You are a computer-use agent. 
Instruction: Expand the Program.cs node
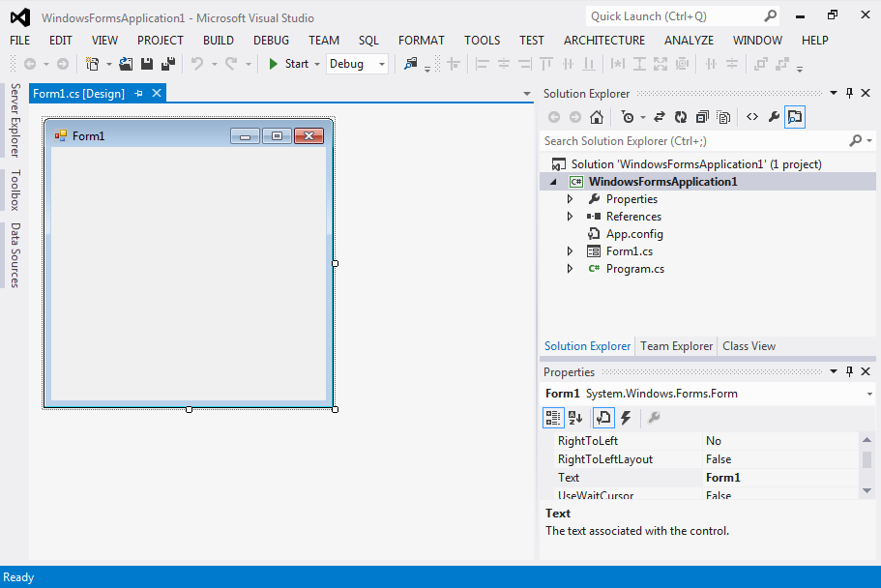(570, 269)
